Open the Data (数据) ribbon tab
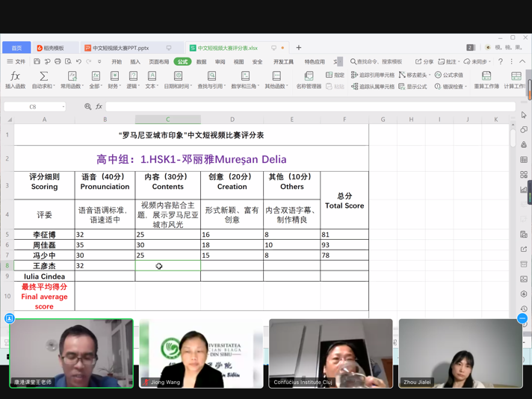This screenshot has height=399, width=532. coord(201,62)
